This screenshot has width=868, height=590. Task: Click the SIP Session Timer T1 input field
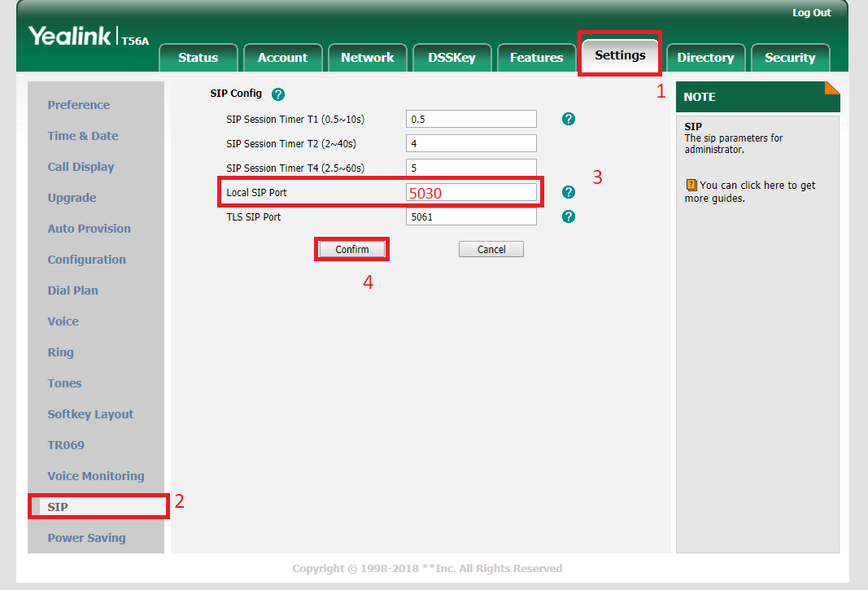[471, 119]
